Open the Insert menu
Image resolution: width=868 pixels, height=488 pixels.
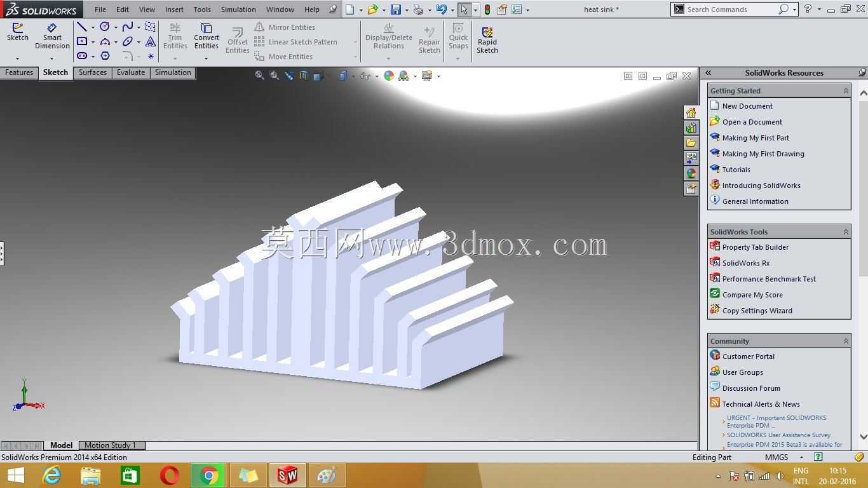(x=174, y=10)
